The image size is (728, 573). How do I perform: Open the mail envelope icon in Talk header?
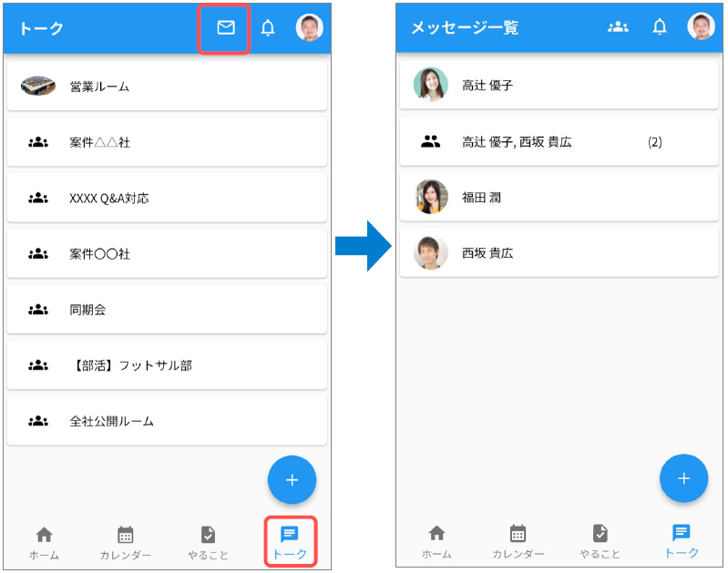[226, 28]
